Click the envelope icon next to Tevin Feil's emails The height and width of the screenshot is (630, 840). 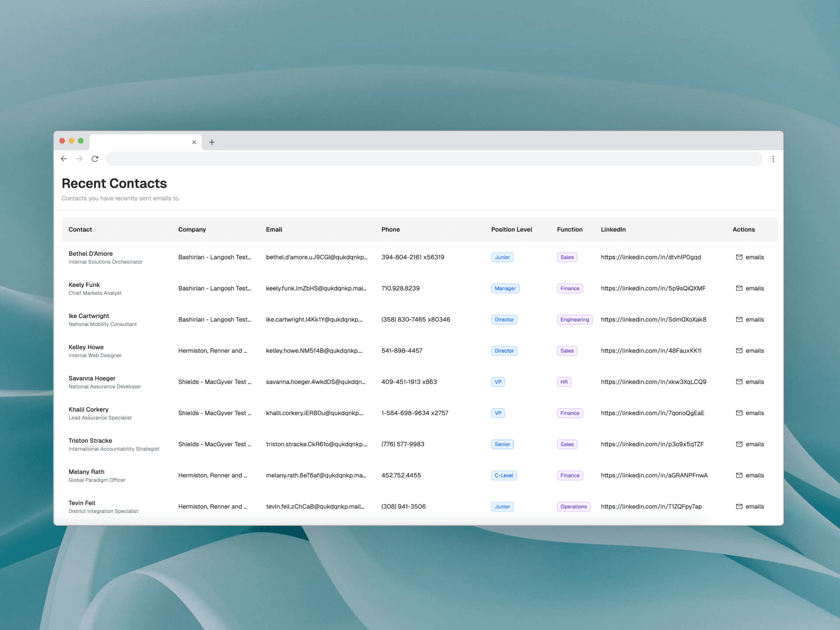click(739, 506)
